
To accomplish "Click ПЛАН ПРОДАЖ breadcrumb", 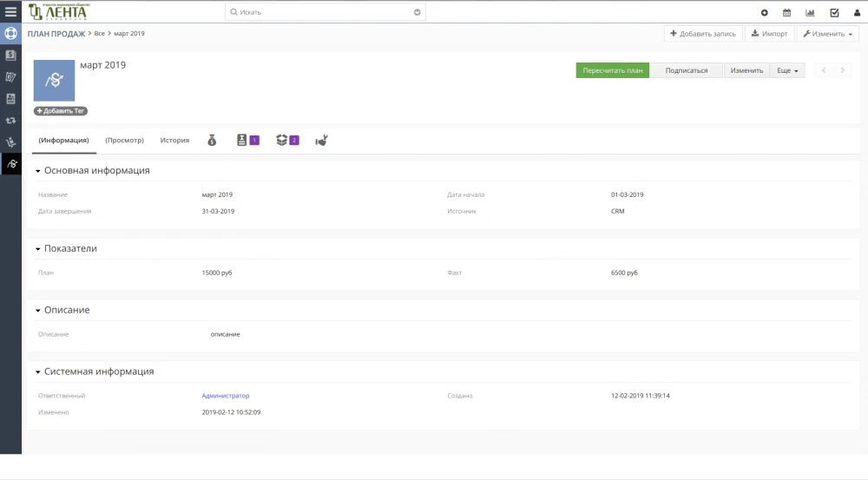I will click(56, 34).
